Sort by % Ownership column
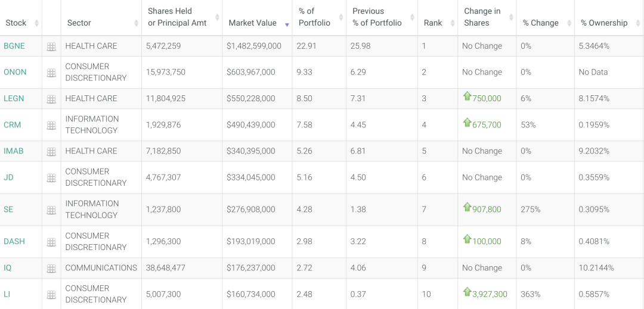This screenshot has height=309, width=644. pos(604,23)
